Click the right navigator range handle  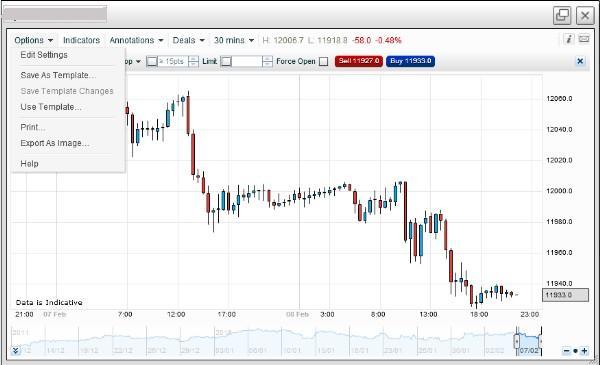[x=540, y=340]
